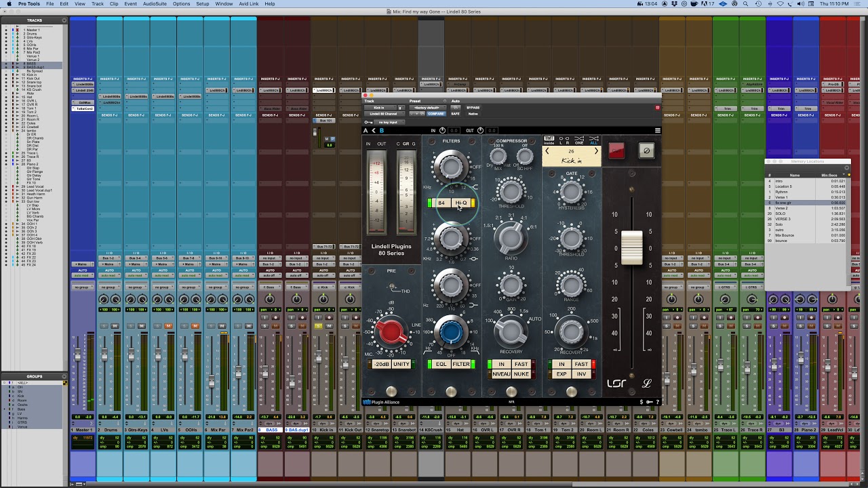
Task: Toggle compressor NIVEAU switch
Action: pyautogui.click(x=501, y=374)
